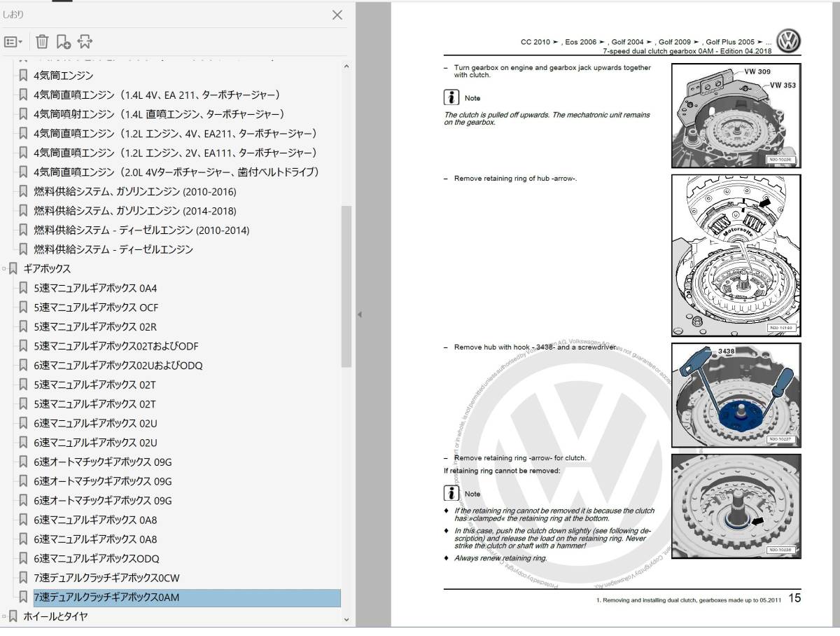Click the page number 15 in the footer

pos(794,598)
